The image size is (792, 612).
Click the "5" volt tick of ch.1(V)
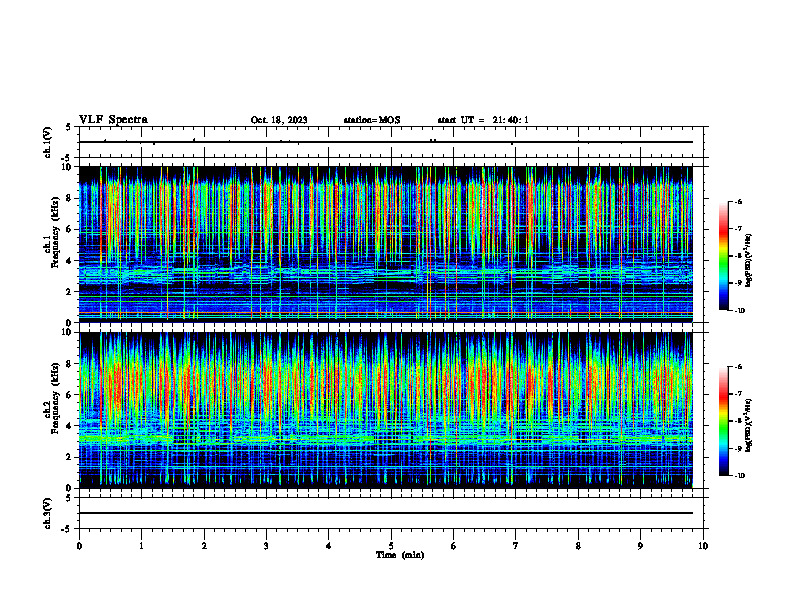(x=69, y=127)
